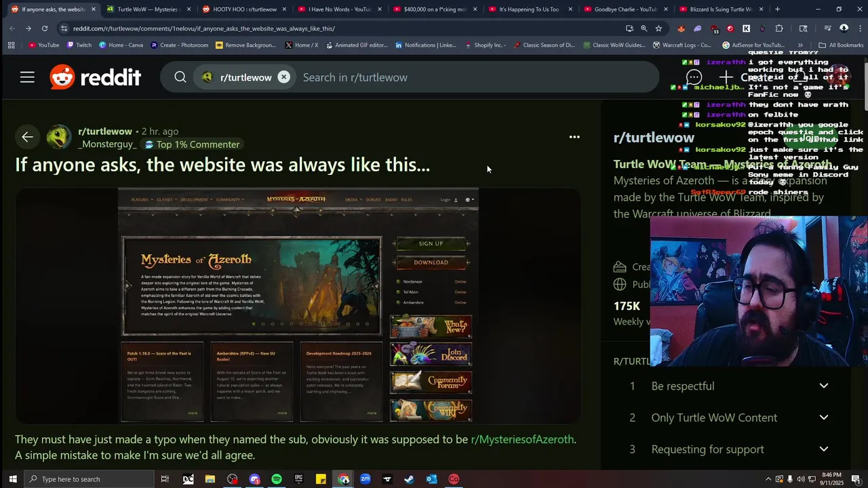Switch to I Have No Words YouTube tab
The width and height of the screenshot is (868, 488).
point(339,9)
